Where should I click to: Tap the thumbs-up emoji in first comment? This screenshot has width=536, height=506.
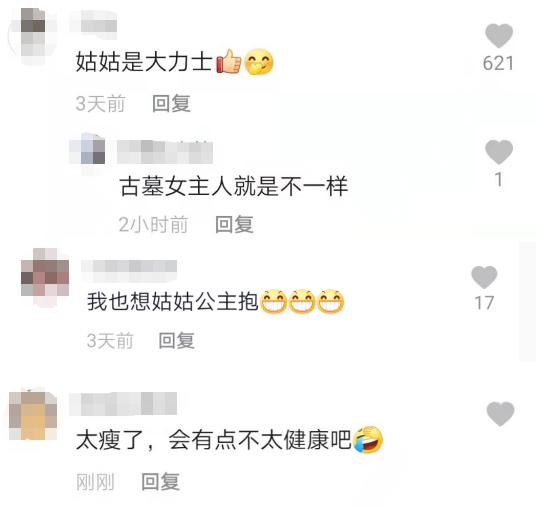(228, 62)
